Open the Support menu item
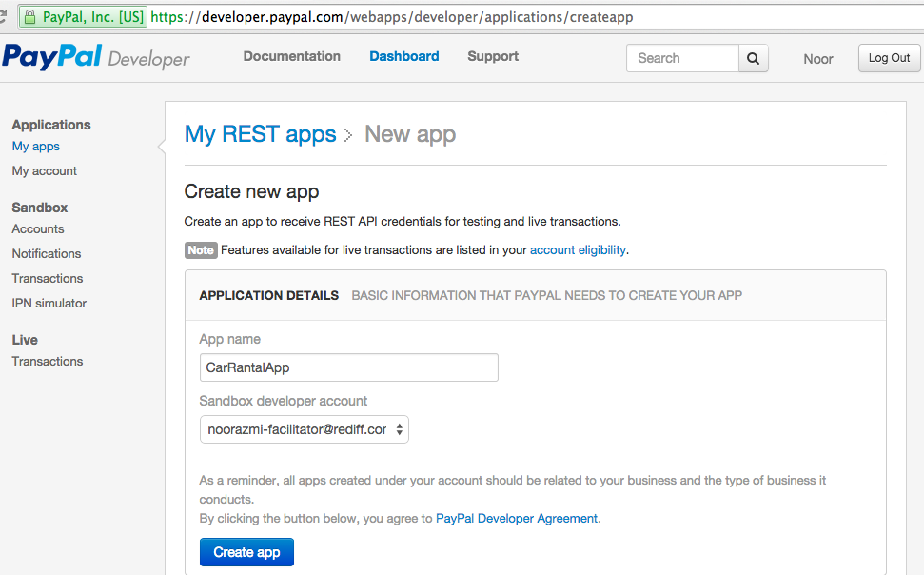Viewport: 924px width, 575px height. coord(493,56)
